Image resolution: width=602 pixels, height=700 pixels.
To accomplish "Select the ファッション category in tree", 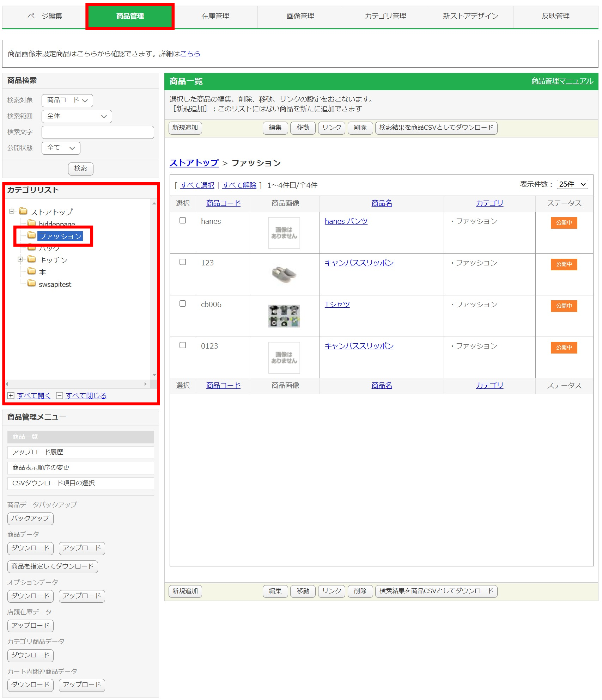I will coord(60,236).
